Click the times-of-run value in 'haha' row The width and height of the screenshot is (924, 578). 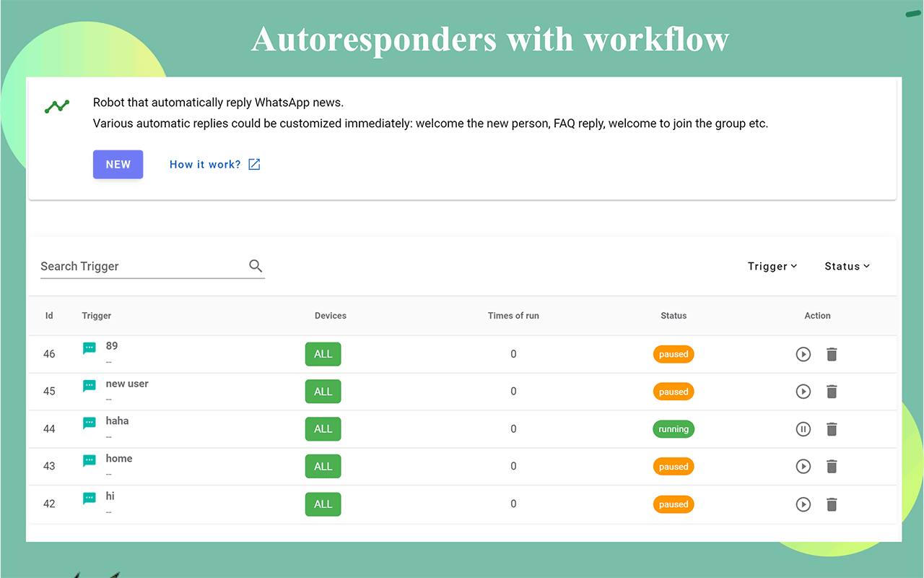513,429
